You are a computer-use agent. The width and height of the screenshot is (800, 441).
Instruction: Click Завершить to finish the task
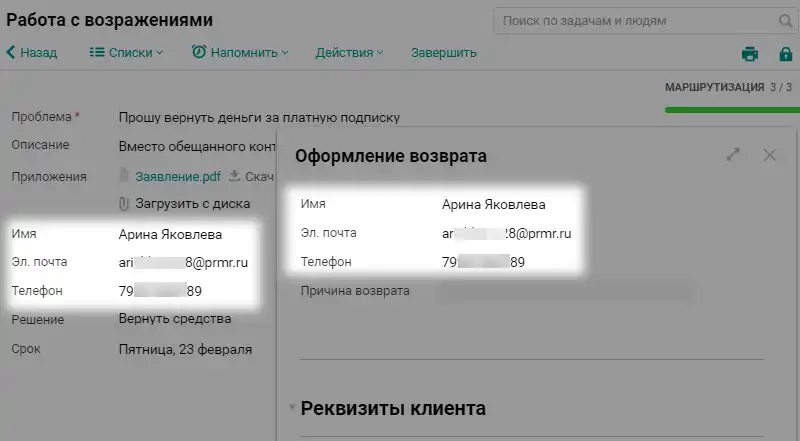coord(444,53)
